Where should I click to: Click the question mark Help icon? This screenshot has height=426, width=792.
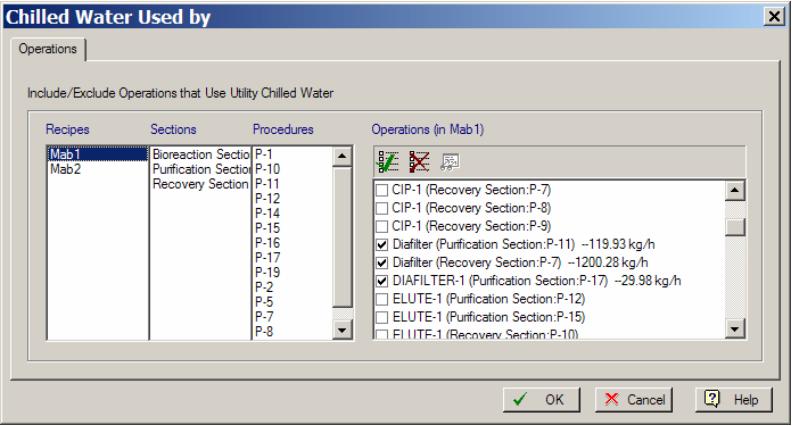tap(712, 400)
